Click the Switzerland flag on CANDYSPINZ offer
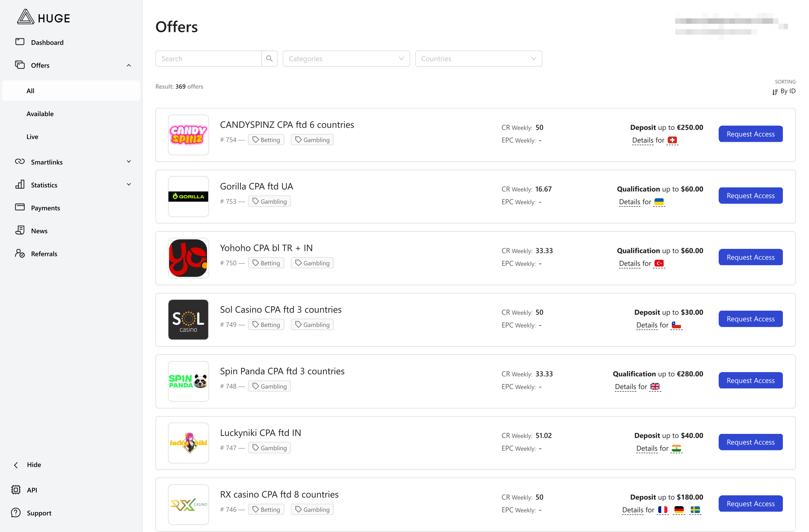 (x=672, y=140)
